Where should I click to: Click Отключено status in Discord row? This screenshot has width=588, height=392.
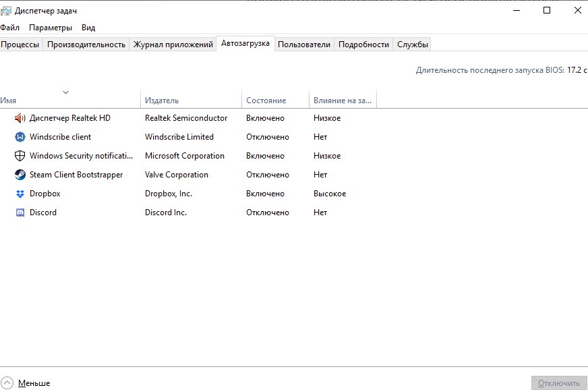click(x=268, y=213)
